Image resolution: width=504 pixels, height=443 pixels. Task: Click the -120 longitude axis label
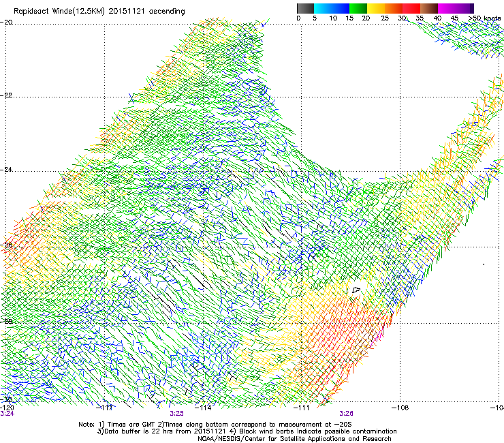(x=7, y=408)
